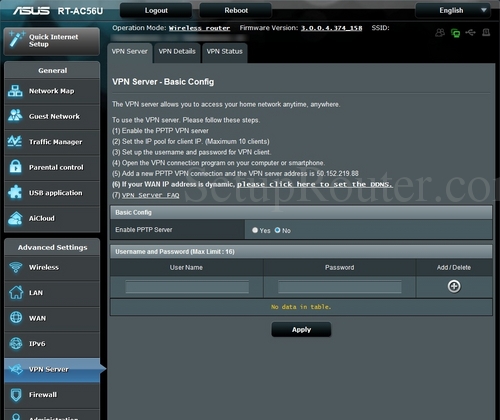Click the printer status icon in header
This screenshot has width=500, height=420.
click(x=486, y=32)
